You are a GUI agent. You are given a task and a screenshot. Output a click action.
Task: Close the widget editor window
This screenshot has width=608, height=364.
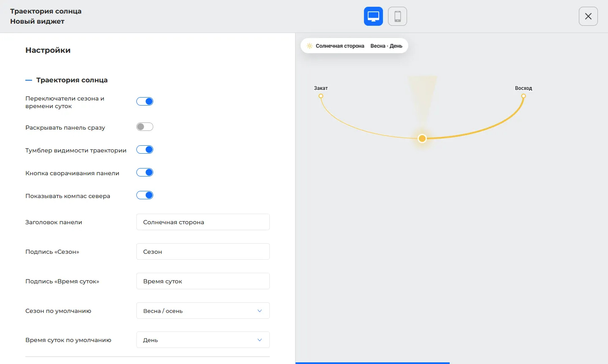pos(588,16)
